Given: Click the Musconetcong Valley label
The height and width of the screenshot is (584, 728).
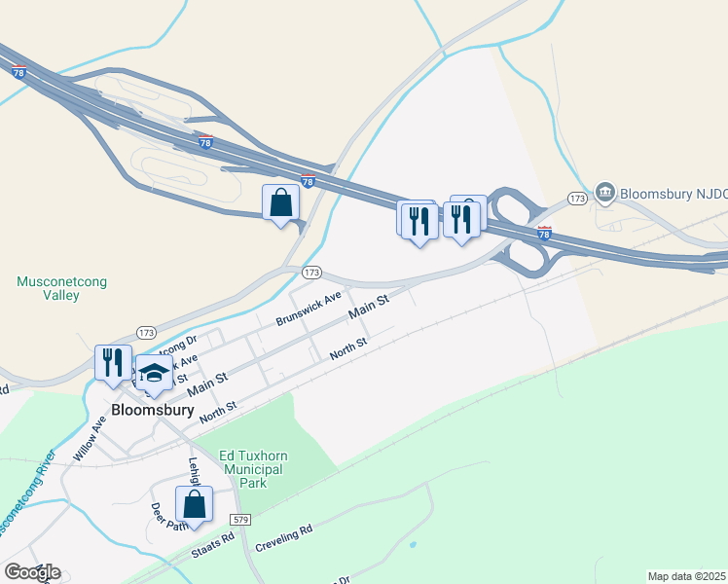Looking at the screenshot, I should [61, 288].
